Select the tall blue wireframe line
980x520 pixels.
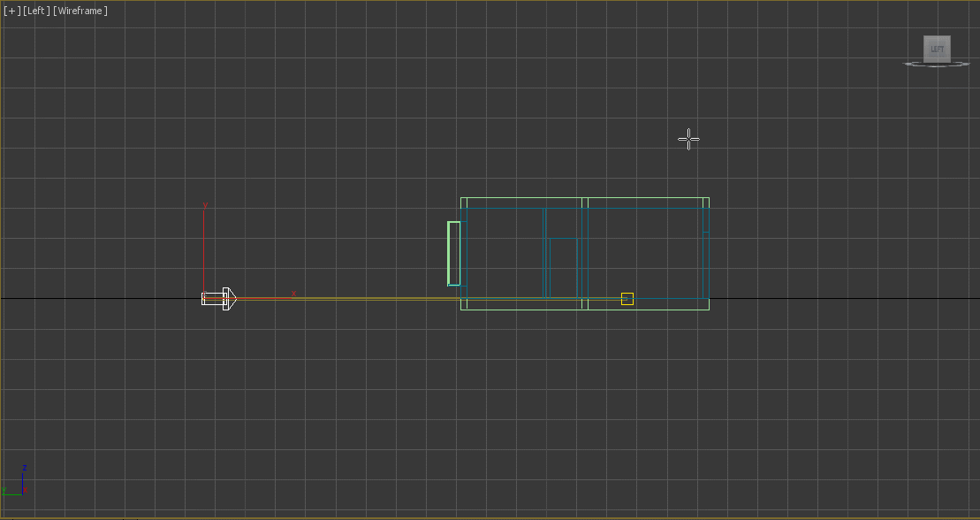tap(543, 252)
